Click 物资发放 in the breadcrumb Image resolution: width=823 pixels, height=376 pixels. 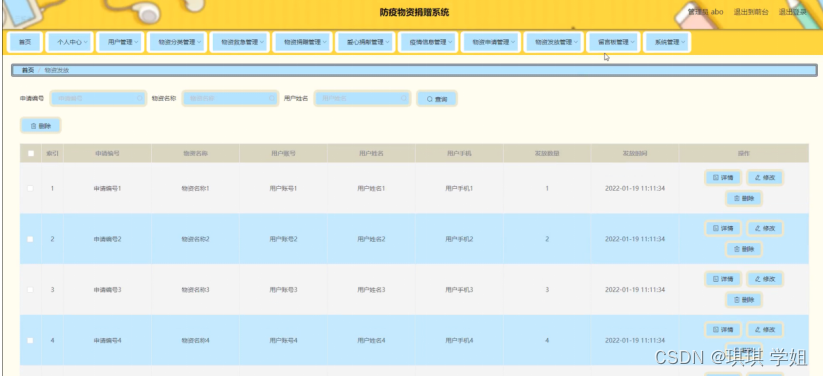pos(57,70)
